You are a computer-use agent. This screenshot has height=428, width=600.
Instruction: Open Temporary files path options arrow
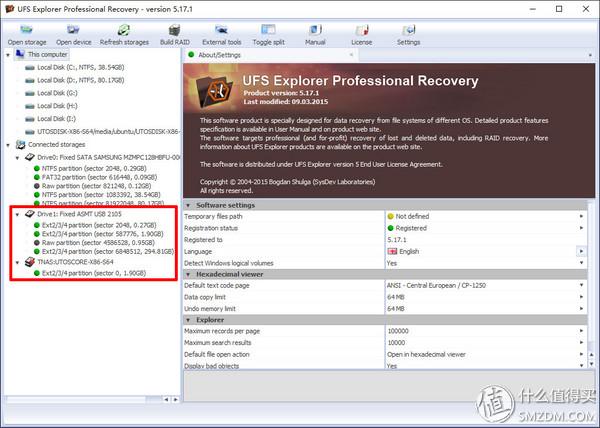[x=581, y=216]
